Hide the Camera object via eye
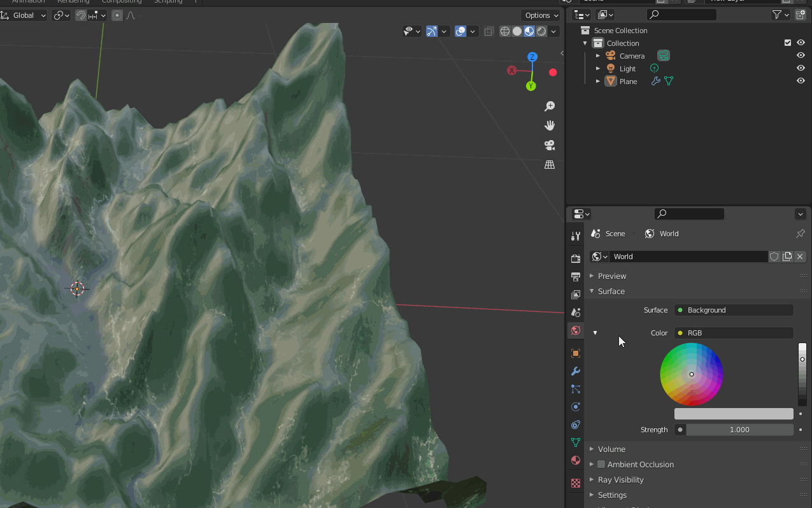Image resolution: width=812 pixels, height=508 pixels. point(801,55)
